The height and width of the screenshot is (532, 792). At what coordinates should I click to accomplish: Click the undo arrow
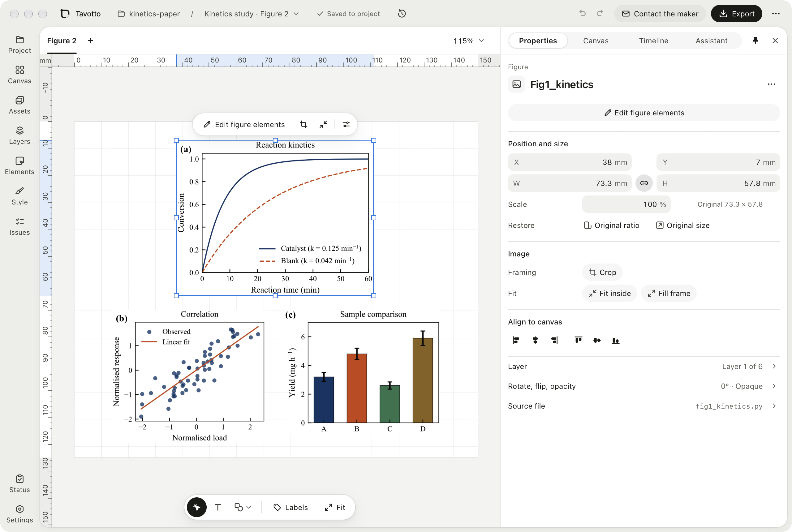tap(582, 14)
